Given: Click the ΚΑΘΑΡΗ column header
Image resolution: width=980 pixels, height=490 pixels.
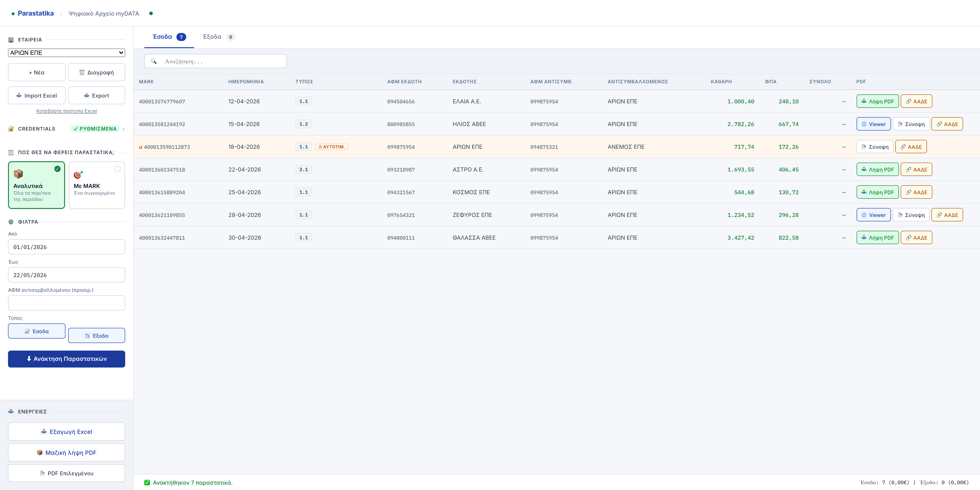Looking at the screenshot, I should [721, 82].
